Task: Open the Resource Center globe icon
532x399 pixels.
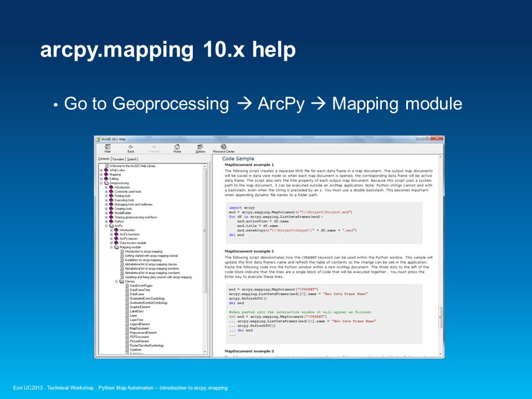Action: 223,146
